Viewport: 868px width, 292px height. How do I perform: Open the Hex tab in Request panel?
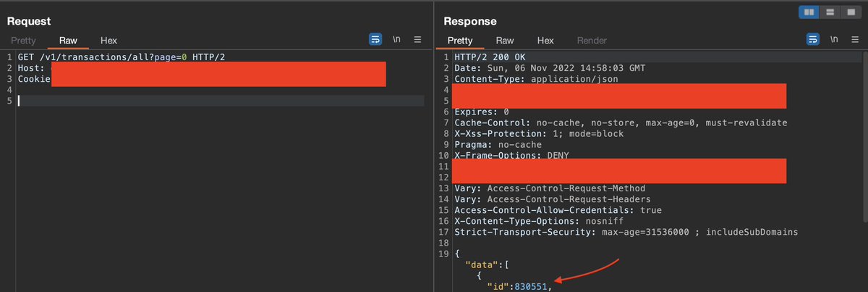[x=109, y=41]
